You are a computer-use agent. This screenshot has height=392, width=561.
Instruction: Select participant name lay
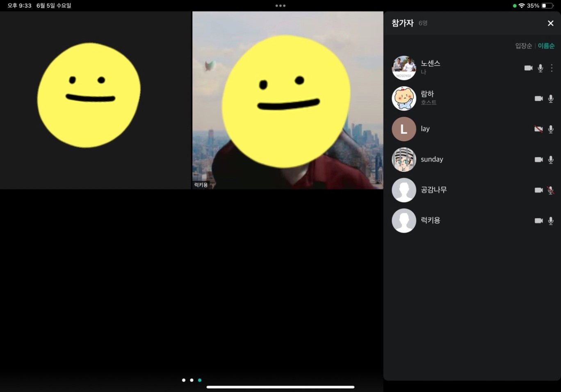click(x=425, y=129)
